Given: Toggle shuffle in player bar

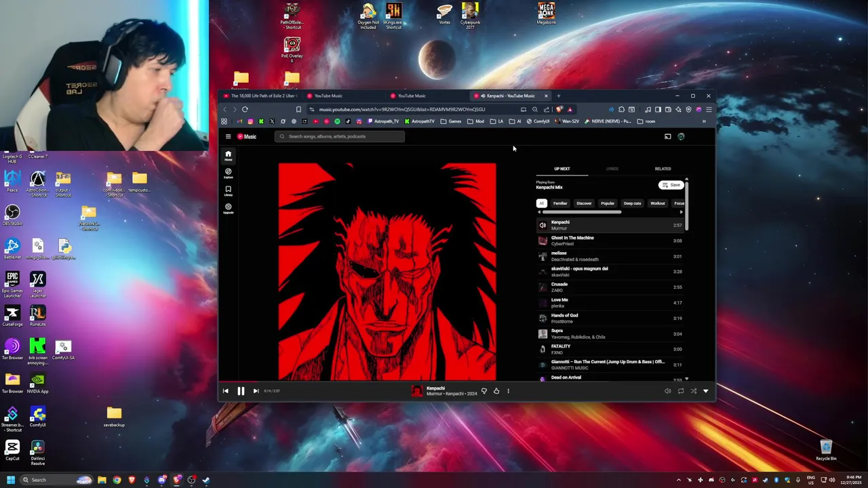Looking at the screenshot, I should [693, 390].
